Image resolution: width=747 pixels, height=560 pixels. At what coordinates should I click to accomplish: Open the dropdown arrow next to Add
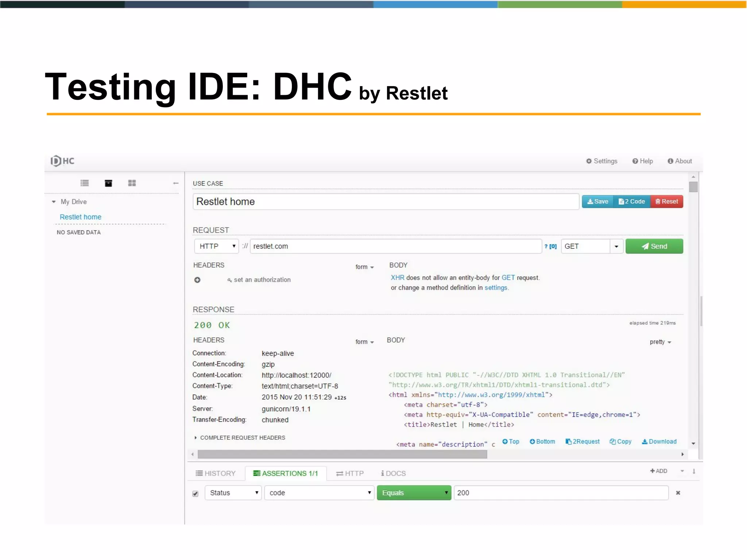coord(682,471)
